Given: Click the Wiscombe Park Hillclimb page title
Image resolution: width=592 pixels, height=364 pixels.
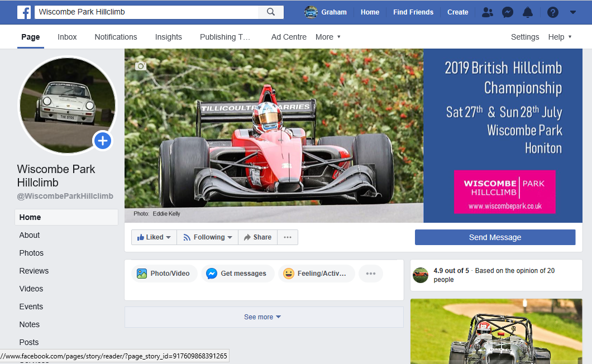Looking at the screenshot, I should pos(56,176).
